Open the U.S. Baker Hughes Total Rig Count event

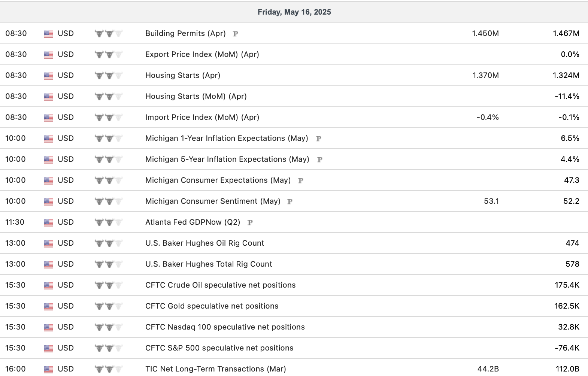[209, 264]
